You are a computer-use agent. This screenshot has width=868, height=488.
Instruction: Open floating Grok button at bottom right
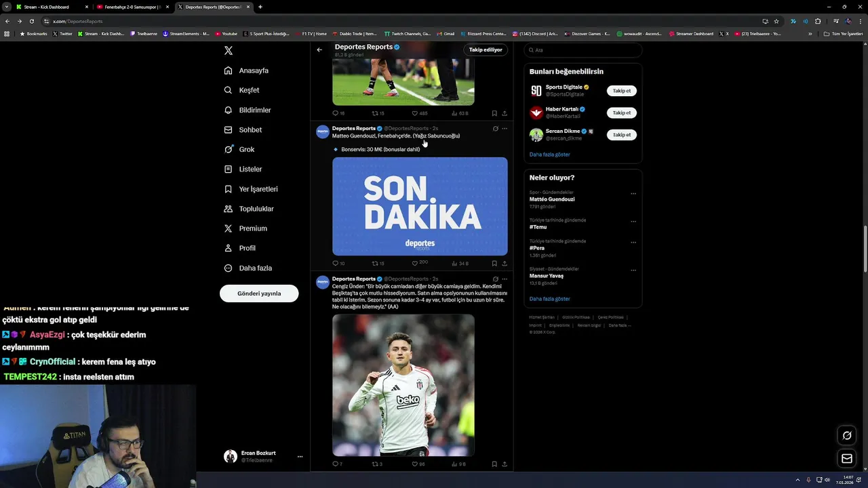point(847,436)
